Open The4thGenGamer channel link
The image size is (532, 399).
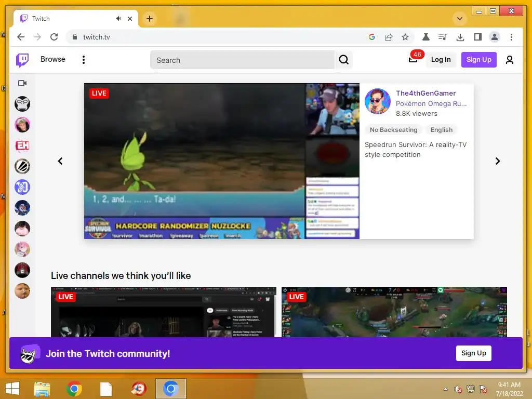[x=425, y=94]
